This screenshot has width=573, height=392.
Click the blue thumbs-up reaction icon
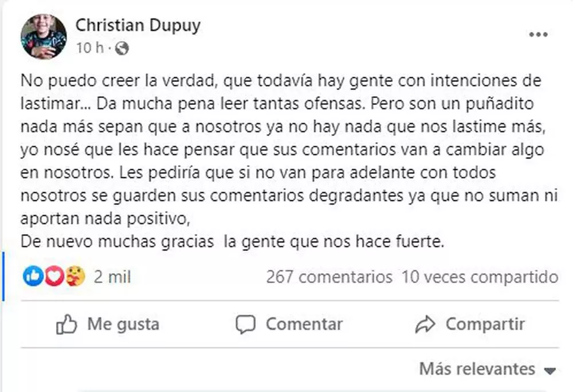(x=32, y=277)
